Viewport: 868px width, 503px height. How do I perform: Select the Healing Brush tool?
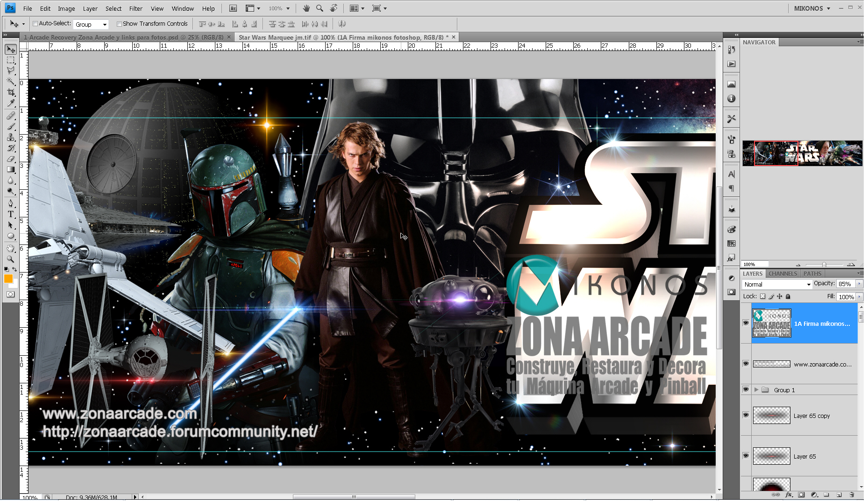pos(11,115)
